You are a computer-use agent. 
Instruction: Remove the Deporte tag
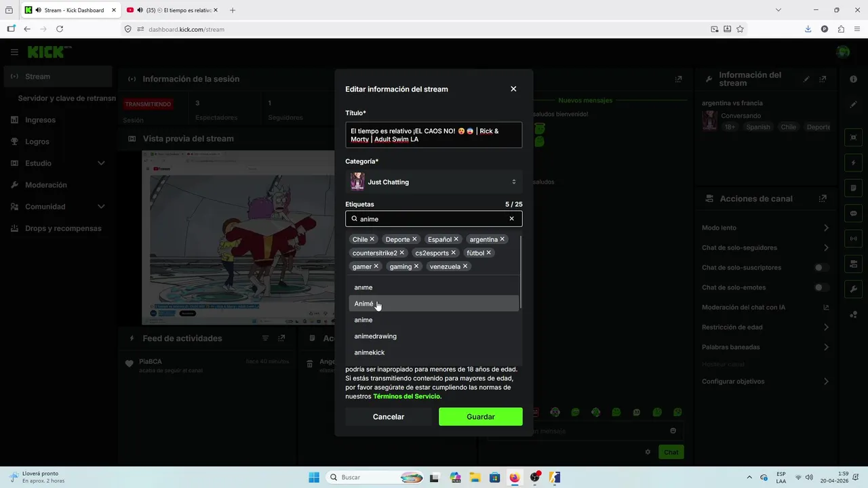414,239
